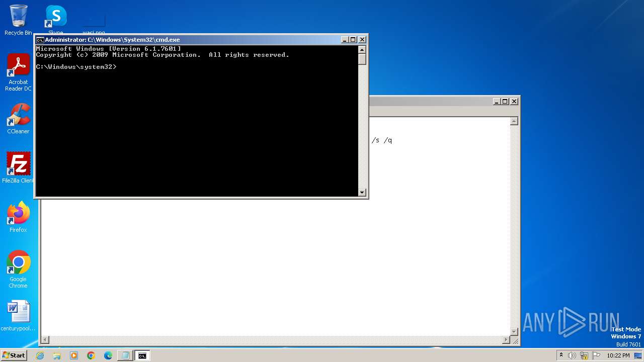Open Action Center flag tray icon
644x362 pixels.
click(596, 355)
